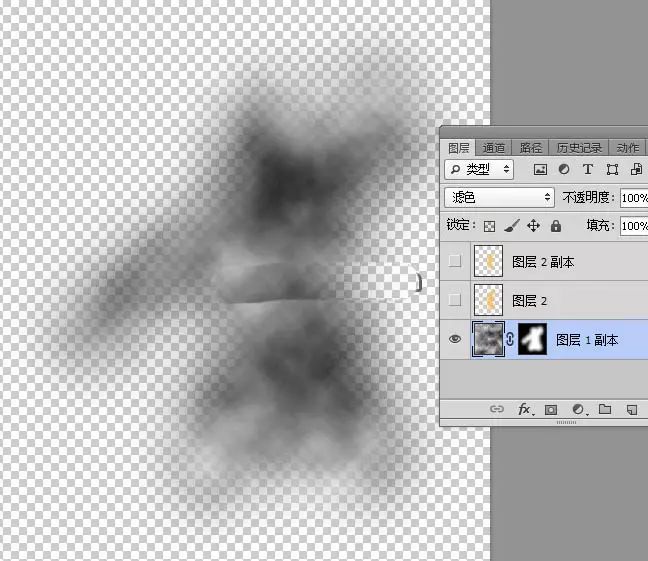Open the 类型 filter type dropdown

pos(479,169)
